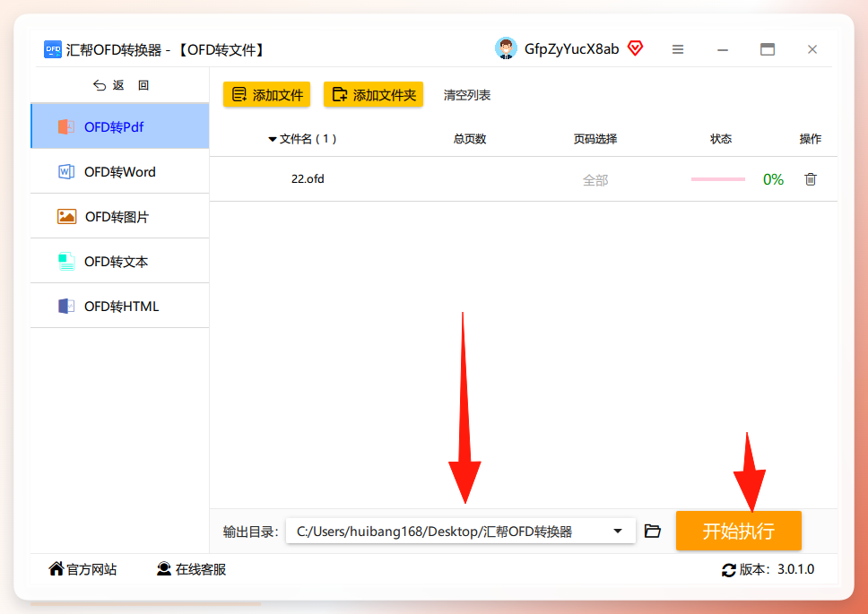Click the OFD转文本 document icon
The height and width of the screenshot is (614, 868).
[x=66, y=261]
